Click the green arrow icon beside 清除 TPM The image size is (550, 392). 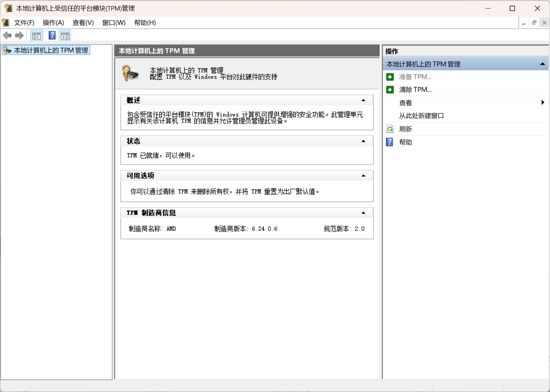click(390, 89)
